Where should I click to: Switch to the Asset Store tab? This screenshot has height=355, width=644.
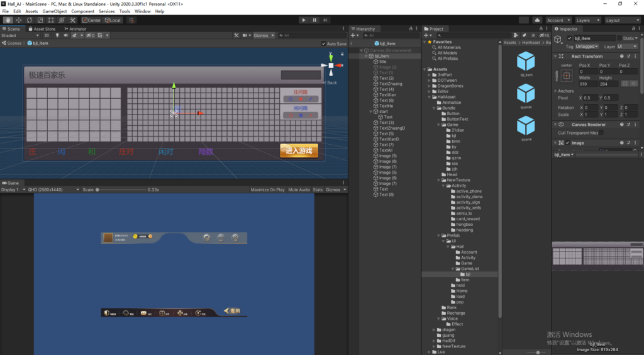(43, 29)
